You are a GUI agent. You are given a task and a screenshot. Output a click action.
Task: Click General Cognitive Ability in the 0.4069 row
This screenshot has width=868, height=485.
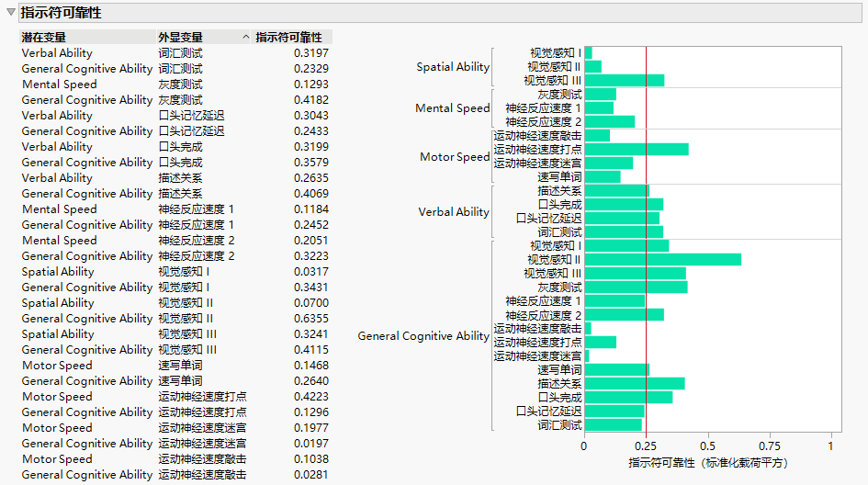[87, 194]
